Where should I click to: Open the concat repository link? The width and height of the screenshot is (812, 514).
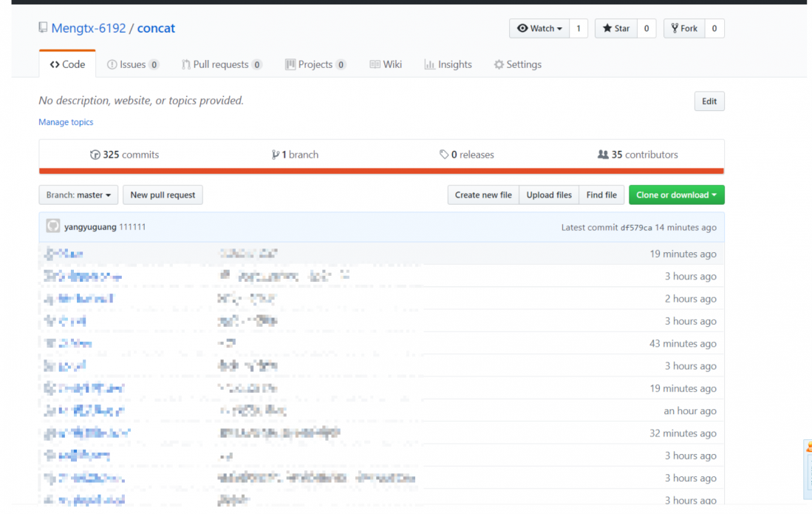tap(156, 28)
